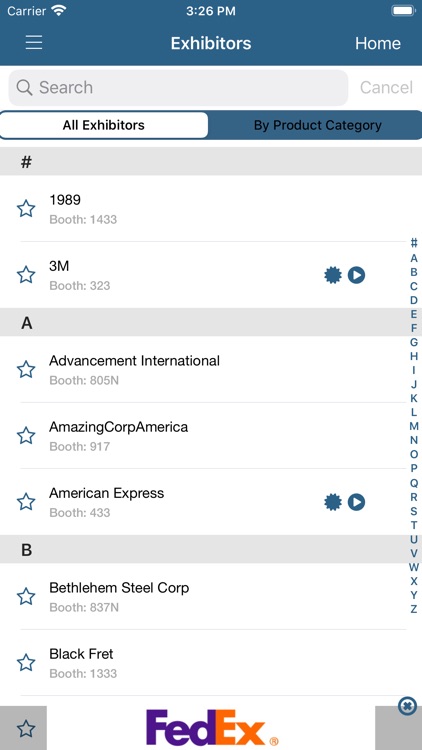Screen dimensions: 422x750
Task: Jump to letter S in index
Action: 414,511
